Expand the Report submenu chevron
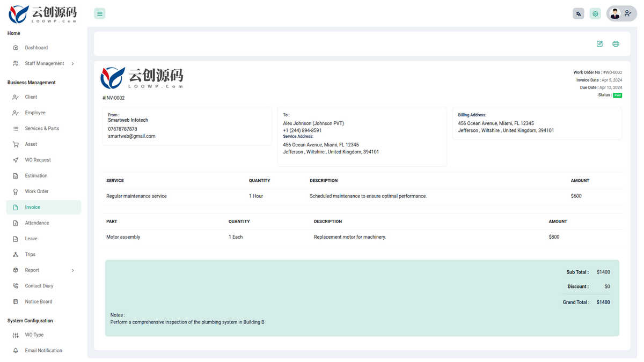Image resolution: width=644 pixels, height=362 pixels. (73, 270)
